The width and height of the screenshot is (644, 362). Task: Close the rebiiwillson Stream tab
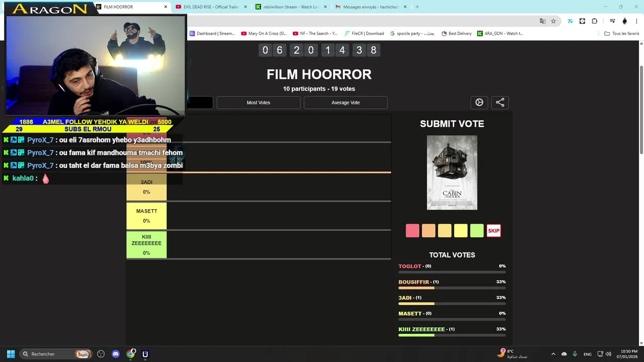pyautogui.click(x=325, y=7)
